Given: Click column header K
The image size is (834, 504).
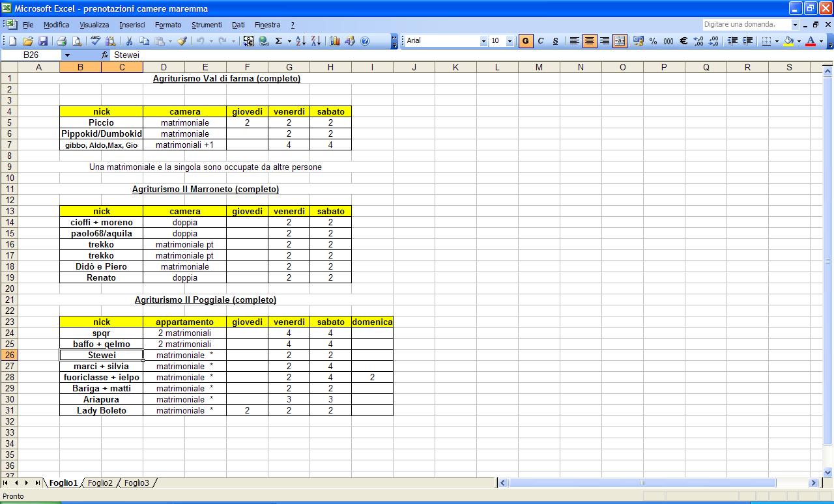Looking at the screenshot, I should click(455, 67).
